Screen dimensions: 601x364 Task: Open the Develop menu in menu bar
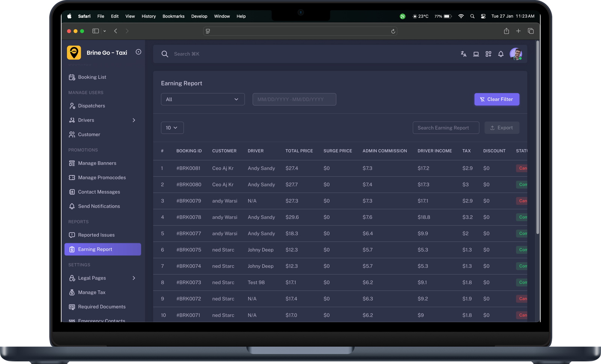pos(199,16)
